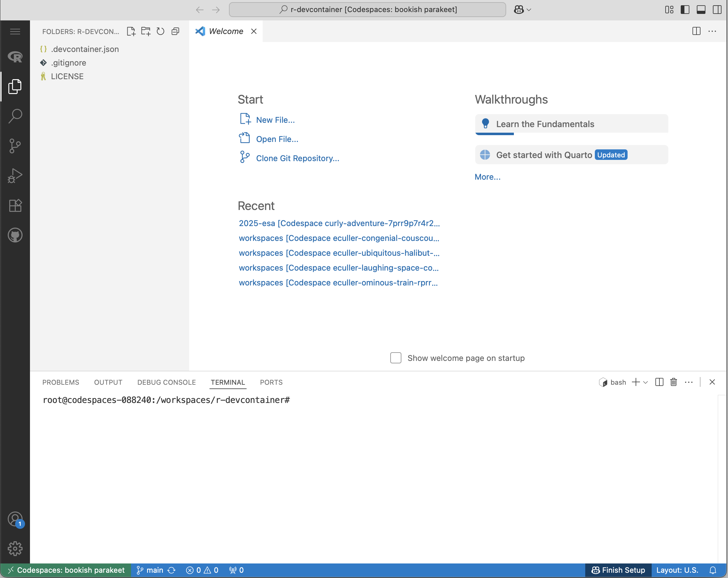Viewport: 728px width, 578px height.
Task: Open recent eculler-laughing-space workspace
Action: tap(339, 268)
